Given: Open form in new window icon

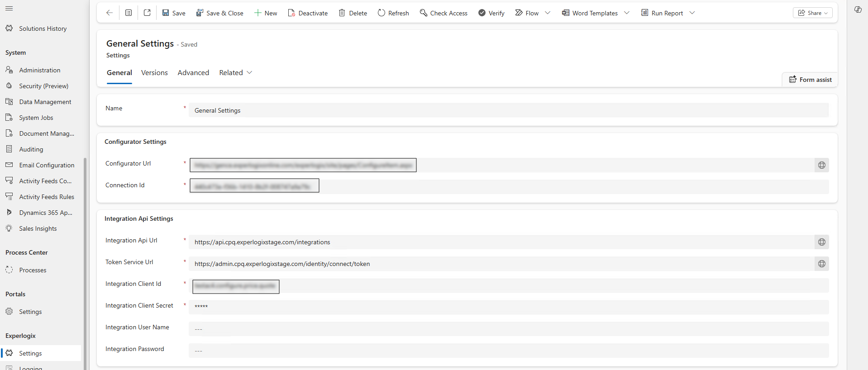Looking at the screenshot, I should [x=147, y=13].
